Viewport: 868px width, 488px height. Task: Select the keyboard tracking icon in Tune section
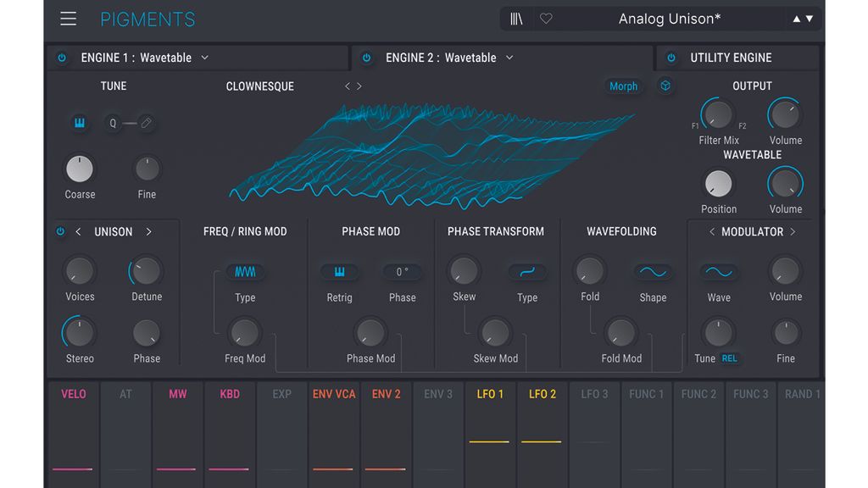79,123
